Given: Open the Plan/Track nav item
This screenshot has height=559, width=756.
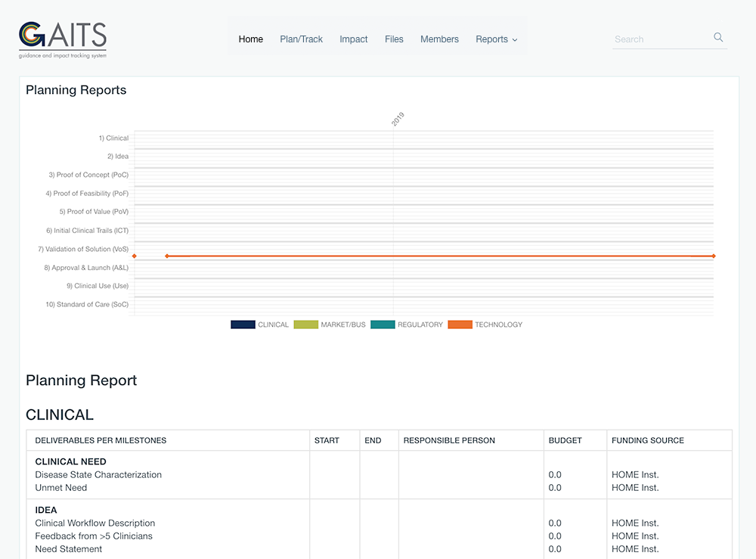Looking at the screenshot, I should click(302, 39).
